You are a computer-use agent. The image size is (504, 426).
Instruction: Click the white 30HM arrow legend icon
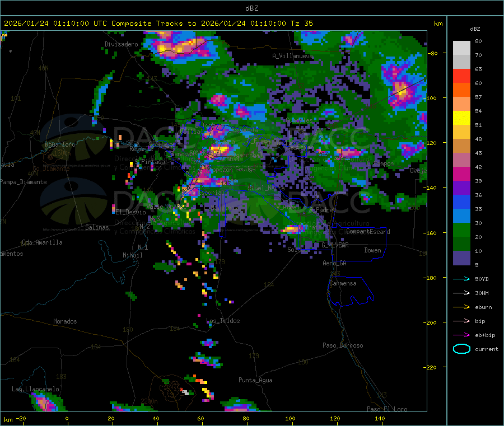click(461, 293)
